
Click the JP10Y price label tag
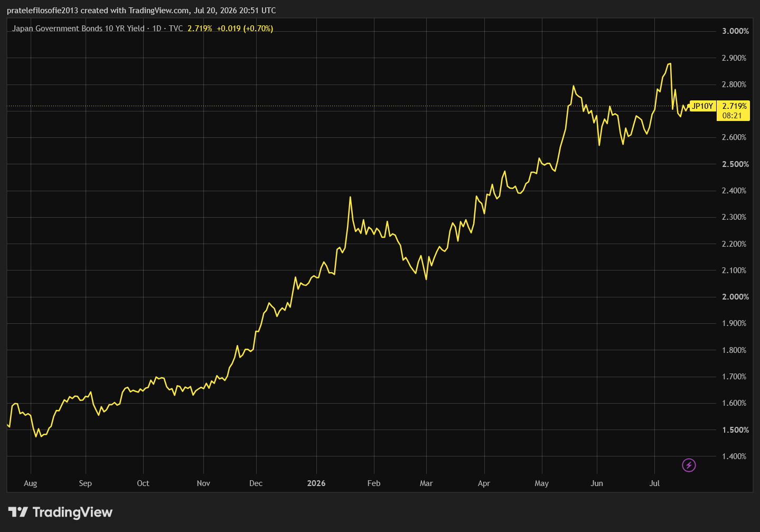click(x=702, y=106)
